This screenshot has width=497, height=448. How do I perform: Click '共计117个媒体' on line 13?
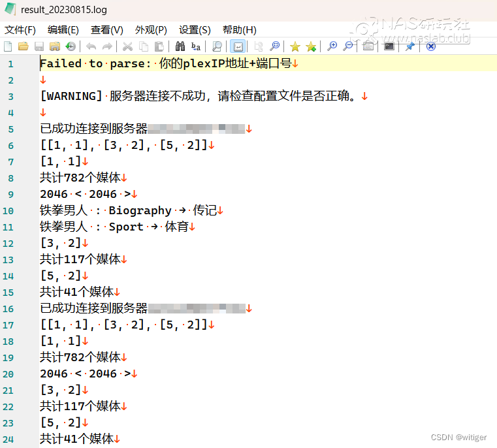point(80,259)
